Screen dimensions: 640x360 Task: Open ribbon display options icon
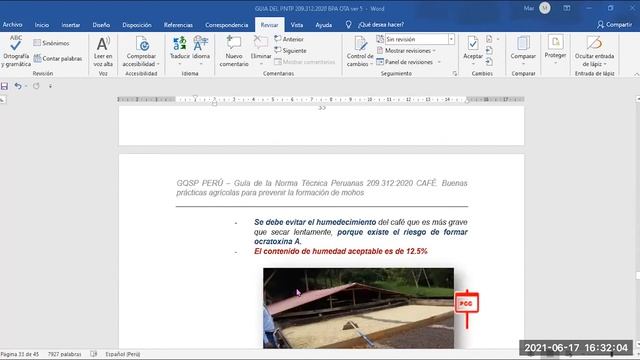pyautogui.click(x=567, y=8)
